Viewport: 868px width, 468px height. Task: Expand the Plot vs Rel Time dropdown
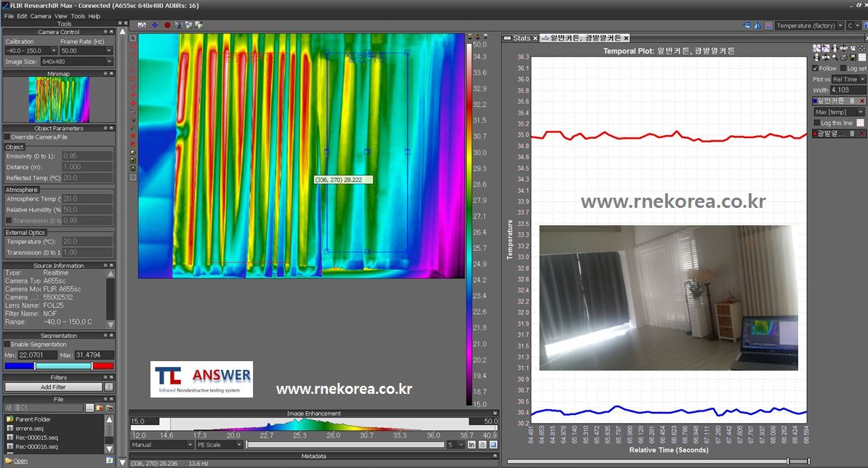pyautogui.click(x=849, y=79)
